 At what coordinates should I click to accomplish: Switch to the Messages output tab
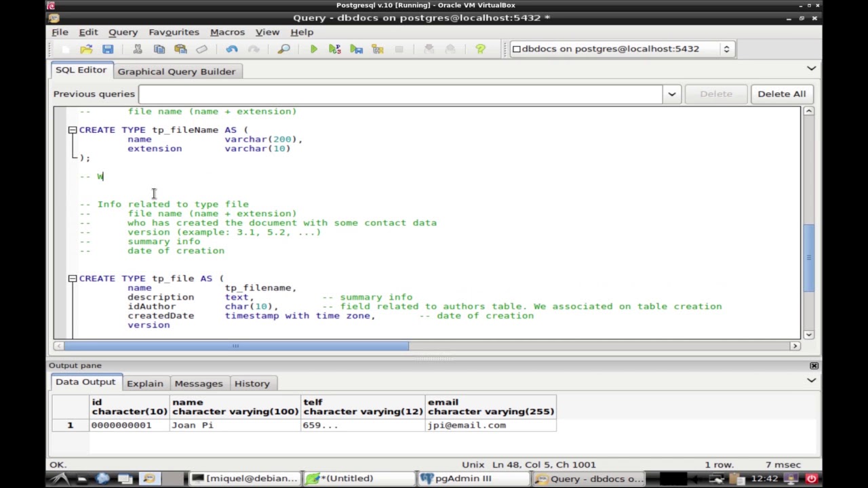click(198, 384)
